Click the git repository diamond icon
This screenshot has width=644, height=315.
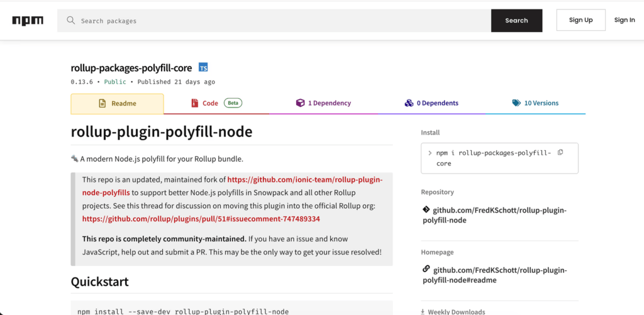pos(426,210)
